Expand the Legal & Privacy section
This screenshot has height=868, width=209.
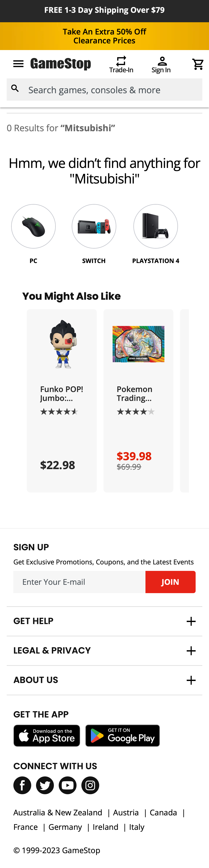coord(191,651)
